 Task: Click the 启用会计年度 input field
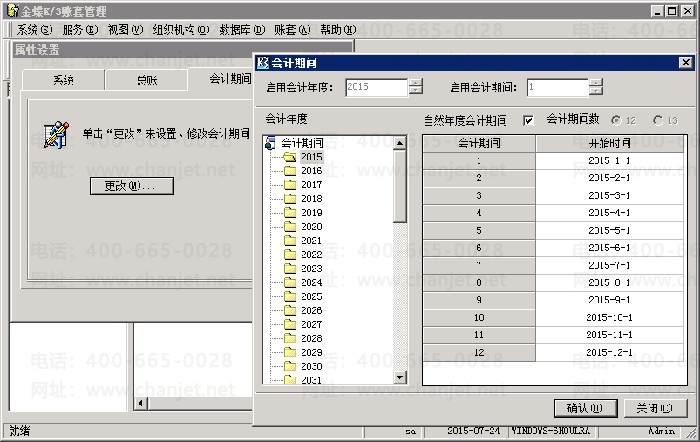375,88
